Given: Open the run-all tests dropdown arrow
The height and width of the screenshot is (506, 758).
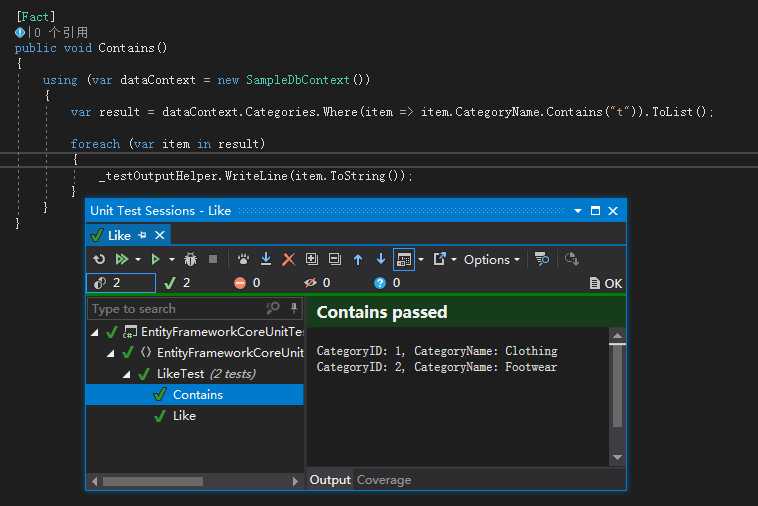Looking at the screenshot, I should click(138, 260).
